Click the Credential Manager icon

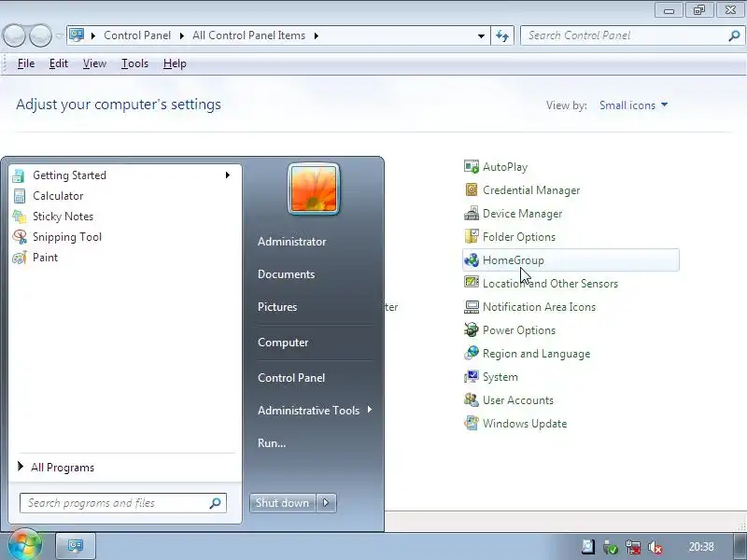click(472, 190)
